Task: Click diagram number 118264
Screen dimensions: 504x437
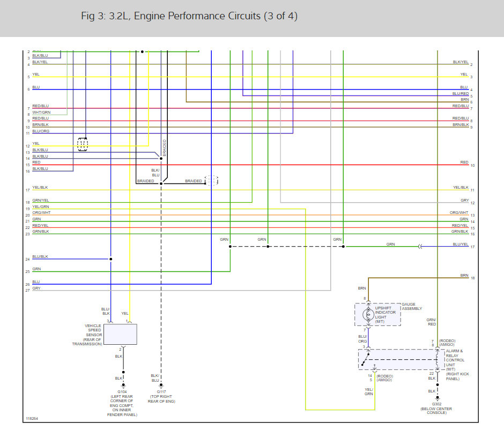Action: [32, 419]
